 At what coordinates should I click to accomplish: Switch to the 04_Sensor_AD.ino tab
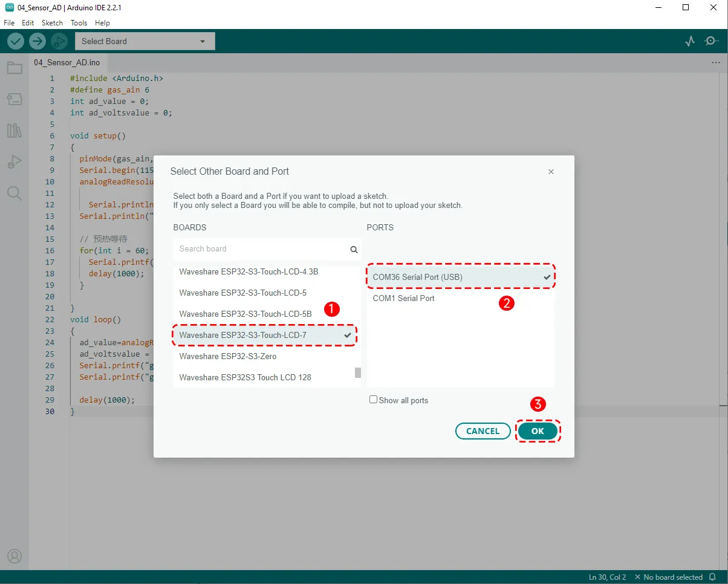click(x=67, y=63)
